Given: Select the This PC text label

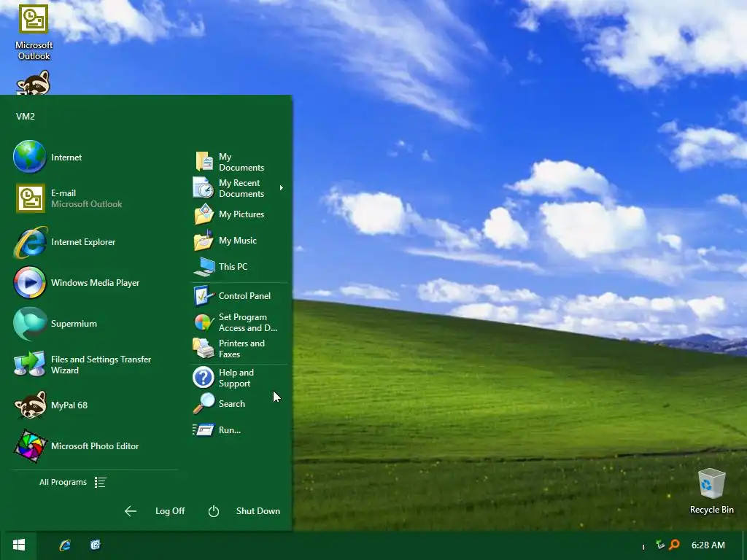Looking at the screenshot, I should pyautogui.click(x=233, y=267).
